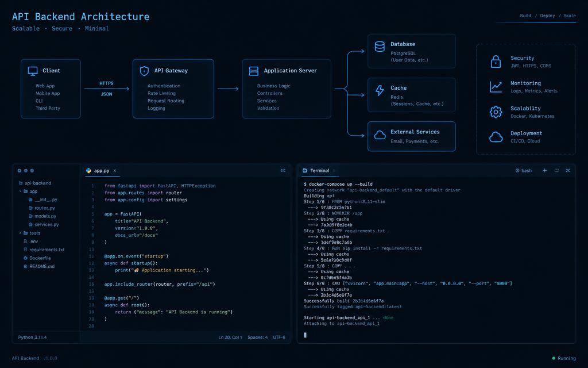The width and height of the screenshot is (588, 368).
Task: Click Business Logic in Application Server
Action: point(274,86)
